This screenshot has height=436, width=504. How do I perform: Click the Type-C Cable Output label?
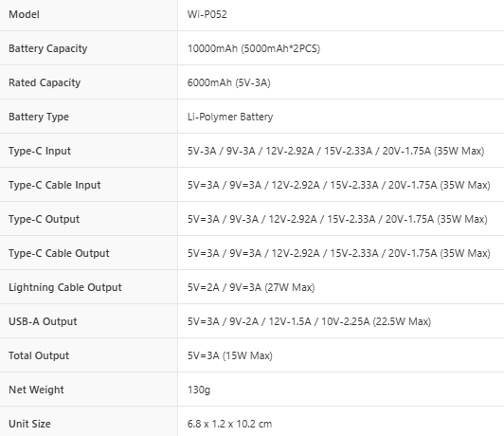[x=59, y=253]
